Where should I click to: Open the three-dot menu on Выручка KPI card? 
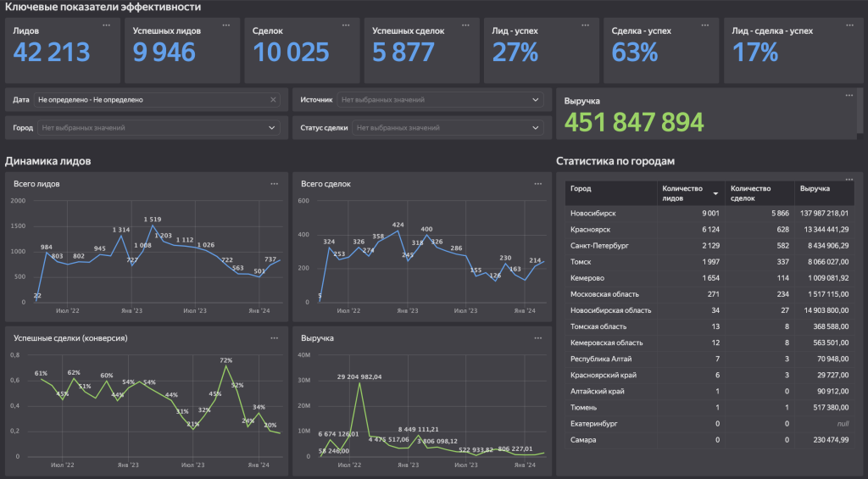[849, 95]
